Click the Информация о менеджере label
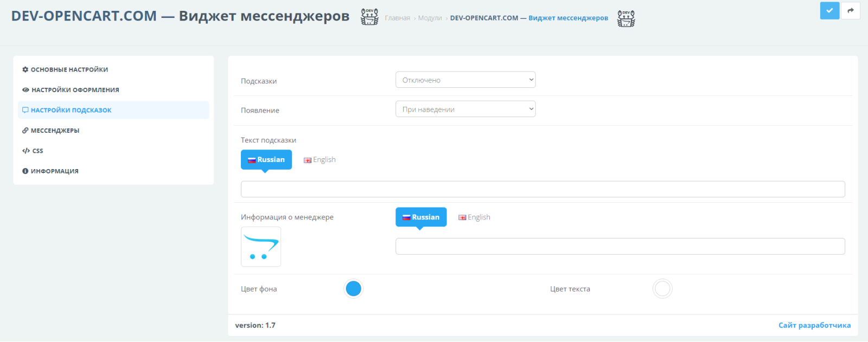This screenshot has width=868, height=342. [x=287, y=217]
